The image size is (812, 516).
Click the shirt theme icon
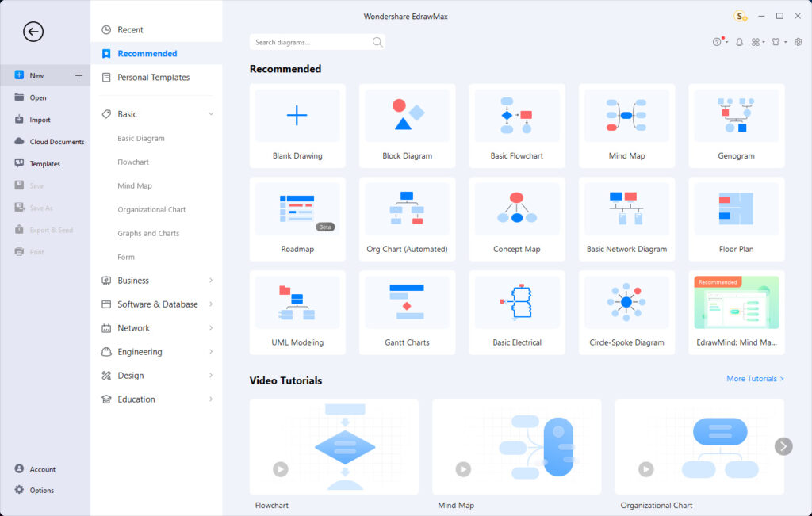(776, 42)
